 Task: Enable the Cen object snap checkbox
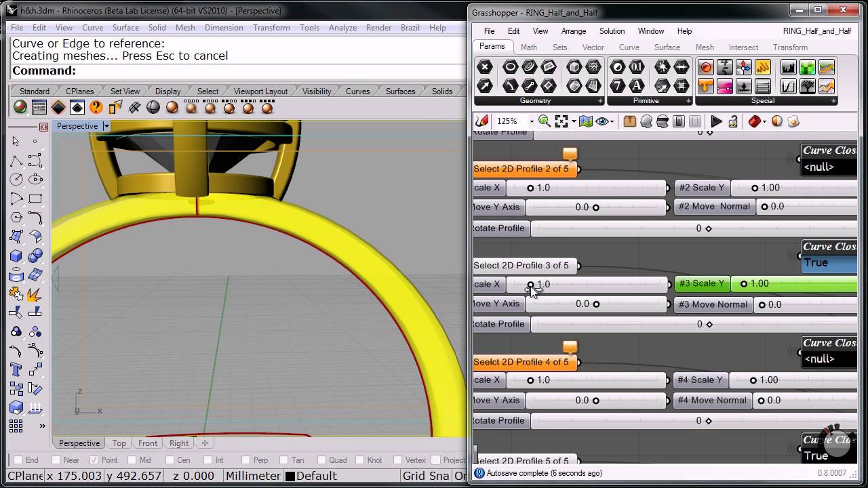coord(170,460)
